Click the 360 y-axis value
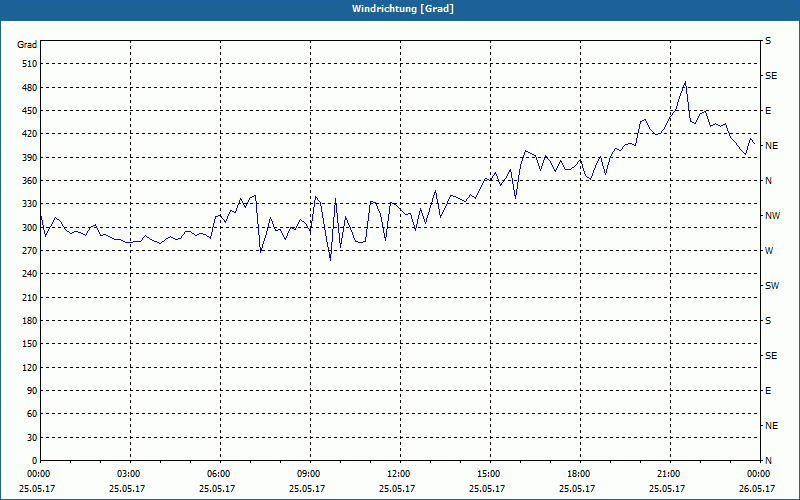 [x=30, y=181]
